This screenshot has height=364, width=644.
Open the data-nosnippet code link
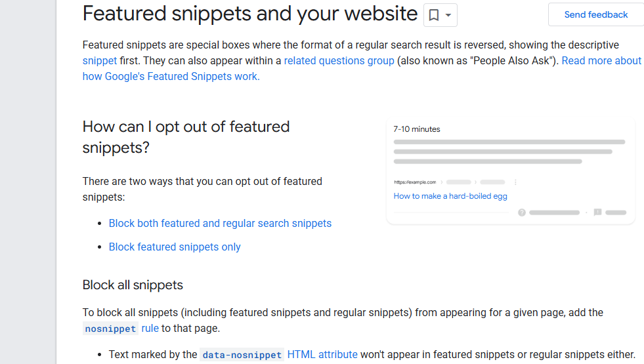point(242,355)
